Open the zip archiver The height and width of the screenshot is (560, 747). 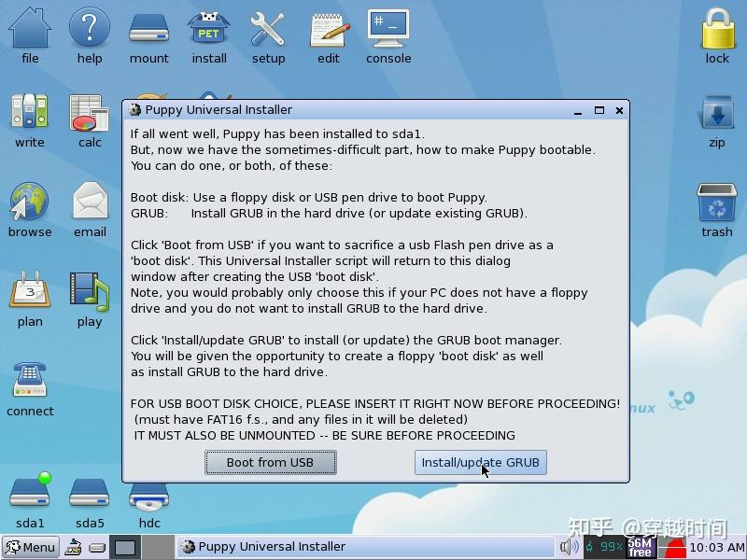point(716,112)
